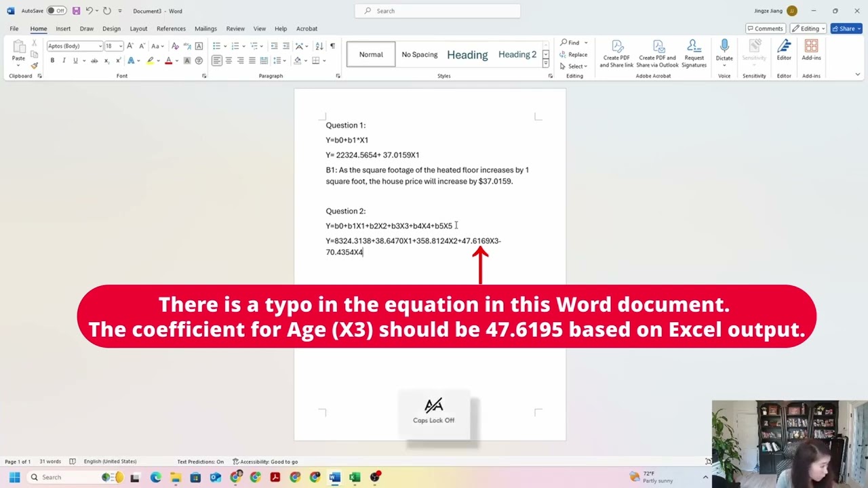
Task: Align text to the left
Action: coord(216,60)
